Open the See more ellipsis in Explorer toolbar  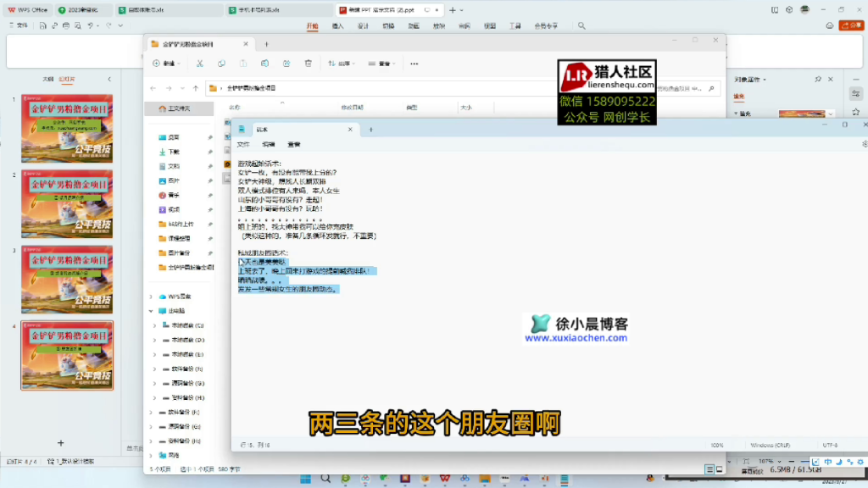click(x=414, y=63)
